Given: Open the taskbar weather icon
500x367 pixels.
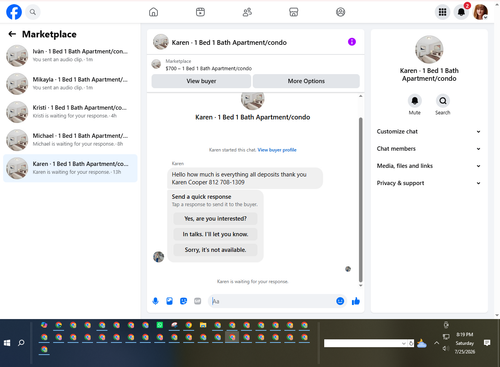Looking at the screenshot, I should pyautogui.click(x=422, y=343).
